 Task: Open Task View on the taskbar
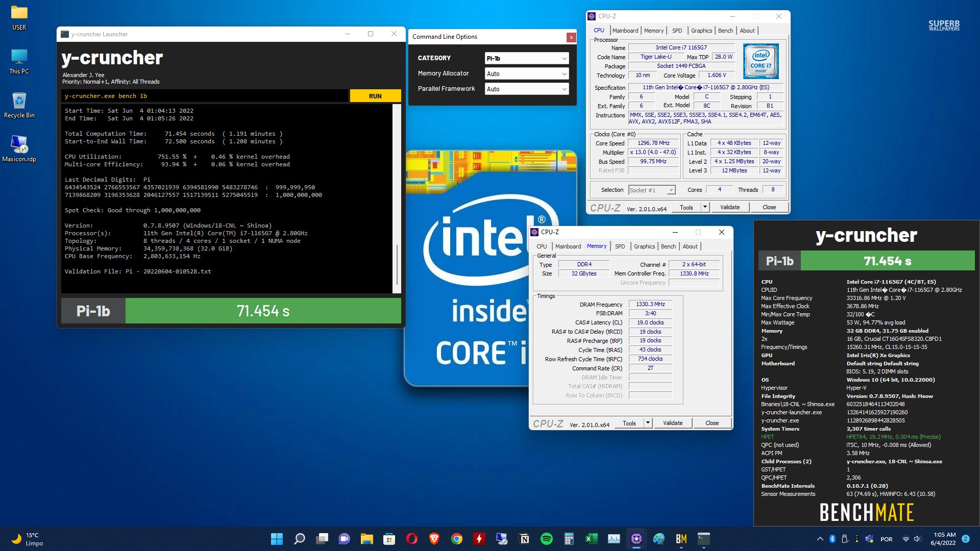coord(322,539)
